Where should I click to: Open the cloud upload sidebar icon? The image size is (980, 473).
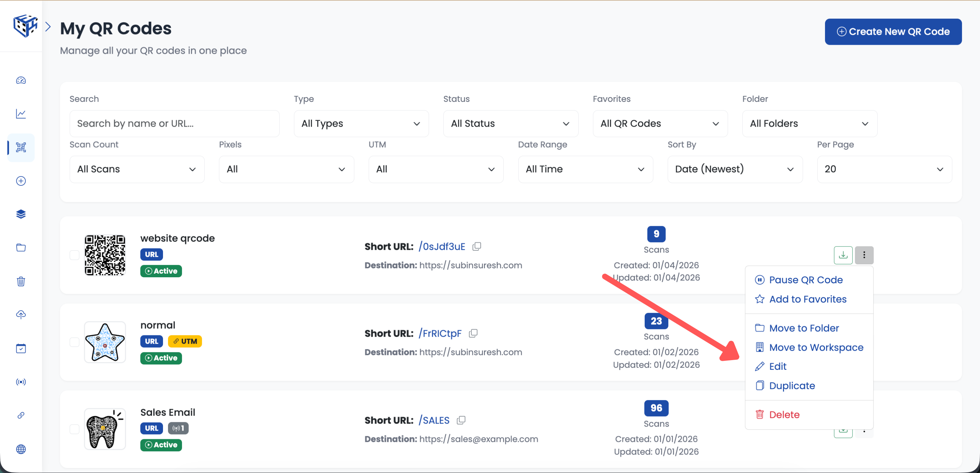21,315
